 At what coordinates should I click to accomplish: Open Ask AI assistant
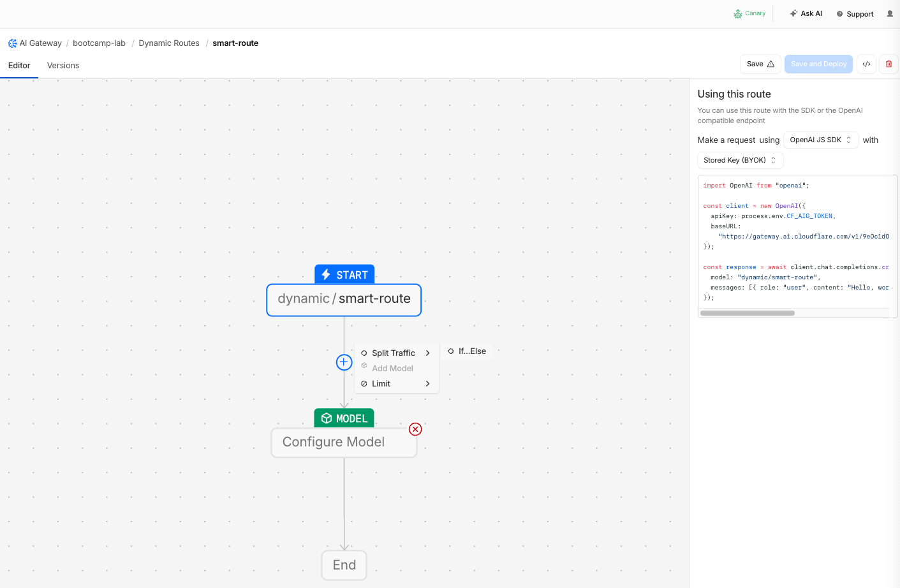pos(806,13)
